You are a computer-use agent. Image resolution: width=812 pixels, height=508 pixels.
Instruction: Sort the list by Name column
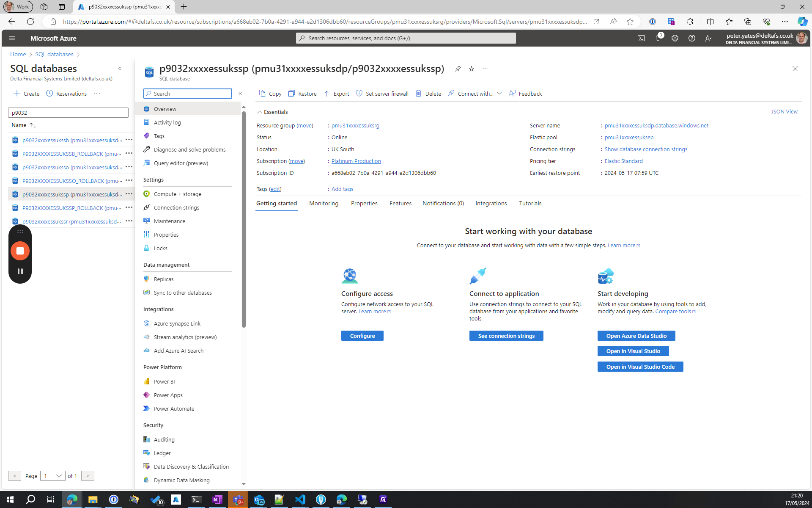tap(24, 125)
